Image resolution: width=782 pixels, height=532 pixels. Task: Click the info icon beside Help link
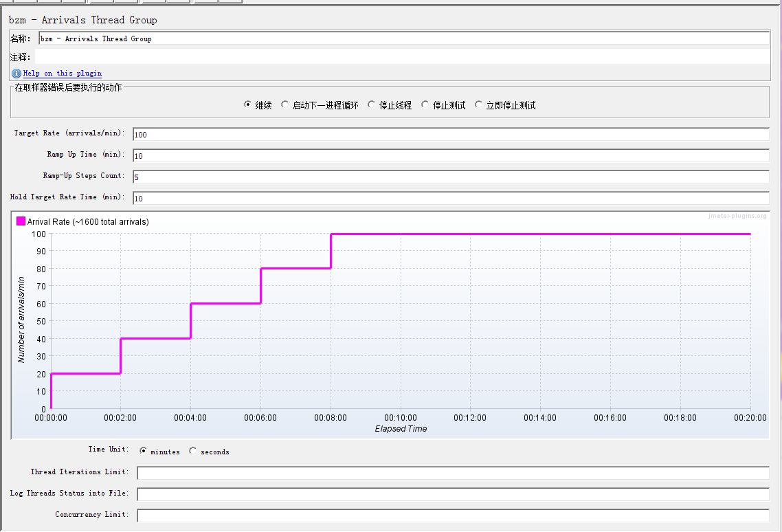click(16, 74)
